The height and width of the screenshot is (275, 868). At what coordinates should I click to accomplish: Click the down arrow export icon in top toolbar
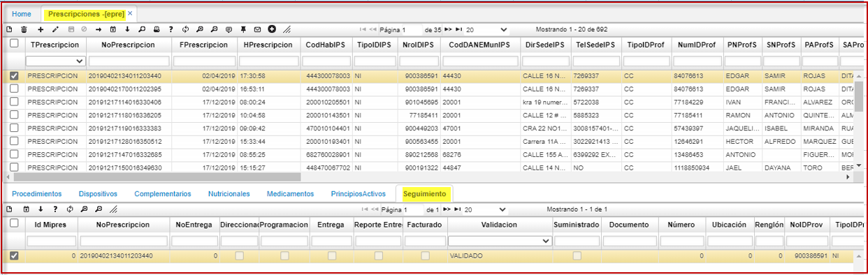click(127, 30)
